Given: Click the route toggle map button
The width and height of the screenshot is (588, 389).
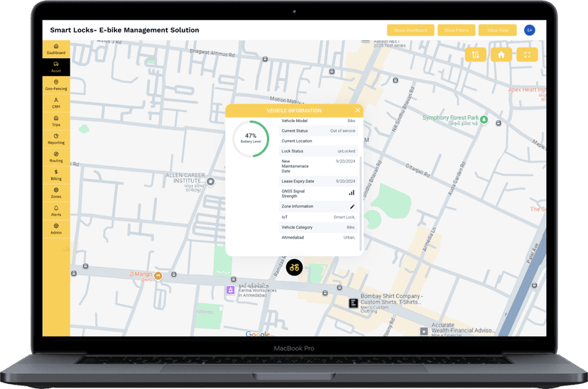Looking at the screenshot, I should (x=476, y=55).
